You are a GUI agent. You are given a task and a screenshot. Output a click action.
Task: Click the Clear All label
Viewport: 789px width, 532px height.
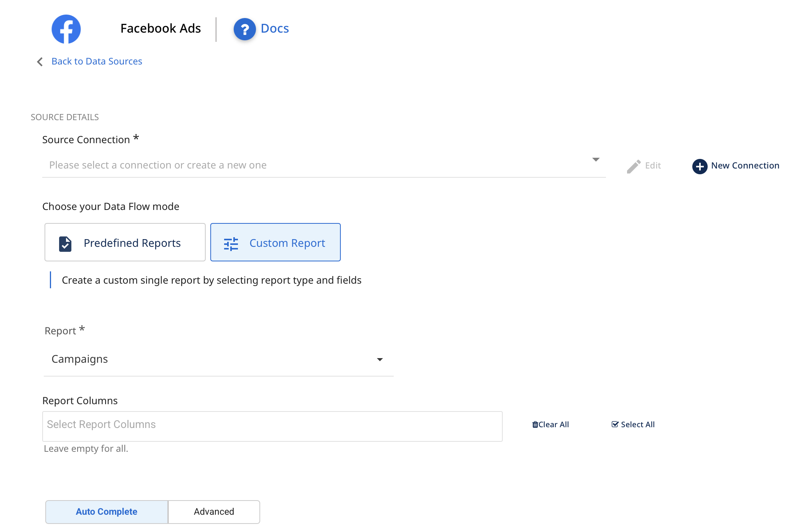(553, 425)
